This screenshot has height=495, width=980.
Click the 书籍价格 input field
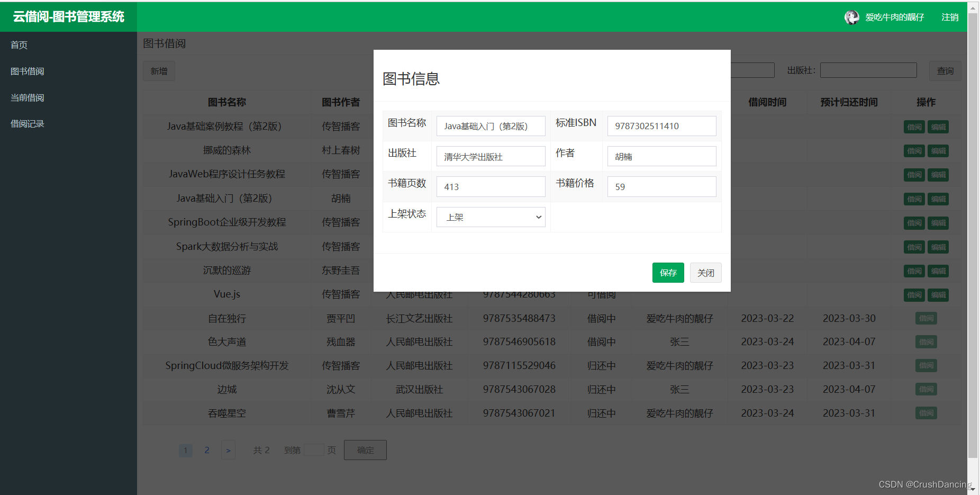[x=661, y=186]
